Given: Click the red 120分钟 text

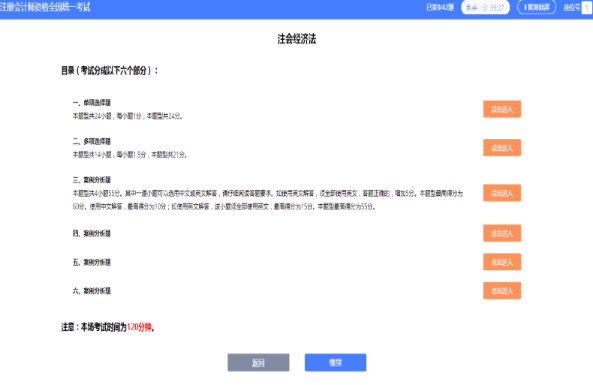Looking at the screenshot, I should click(139, 328).
